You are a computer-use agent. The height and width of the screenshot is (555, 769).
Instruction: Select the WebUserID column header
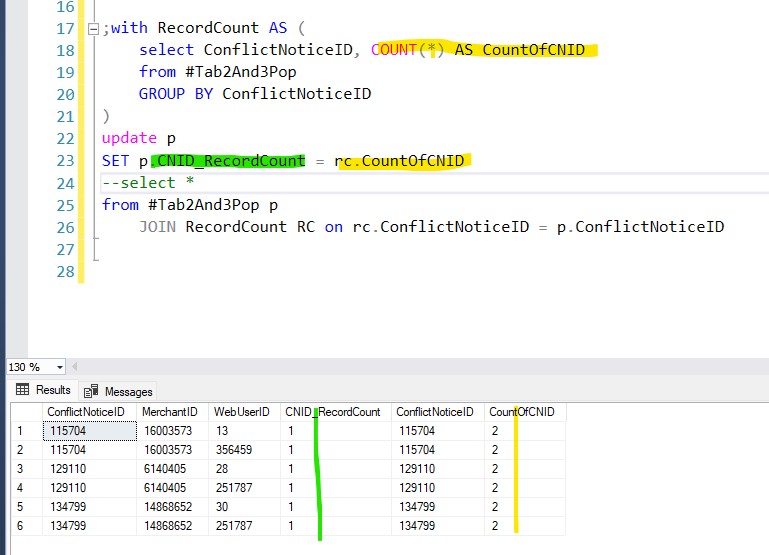244,412
